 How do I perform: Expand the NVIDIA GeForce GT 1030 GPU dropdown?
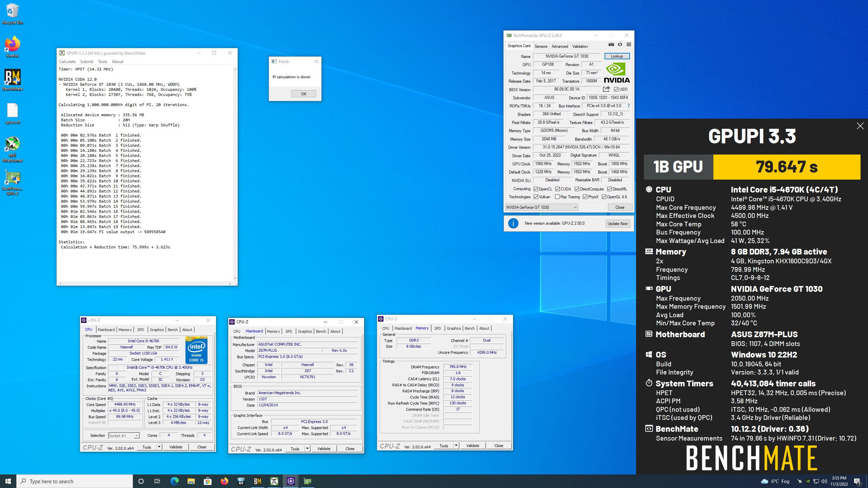[541, 207]
